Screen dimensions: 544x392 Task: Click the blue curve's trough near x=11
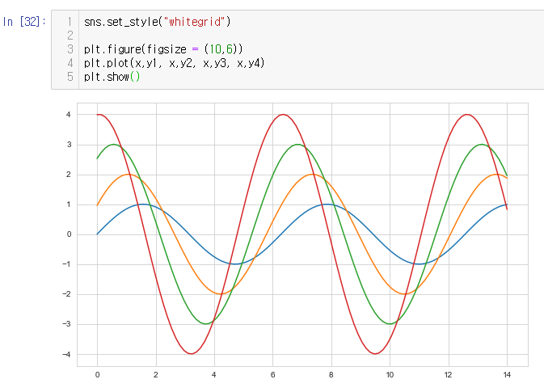tap(419, 263)
